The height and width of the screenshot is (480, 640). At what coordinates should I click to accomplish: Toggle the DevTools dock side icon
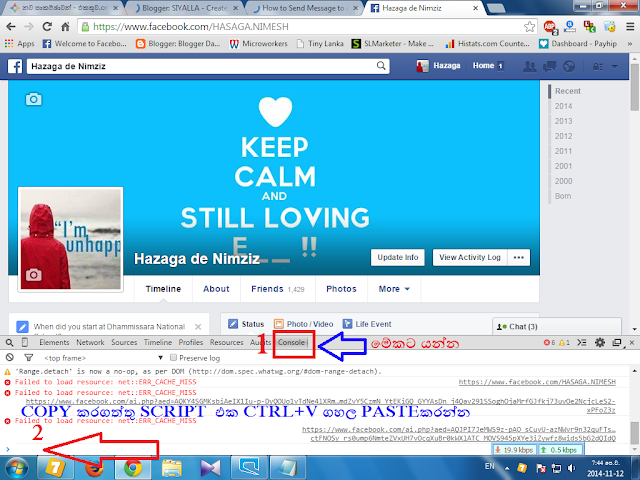[617, 342]
